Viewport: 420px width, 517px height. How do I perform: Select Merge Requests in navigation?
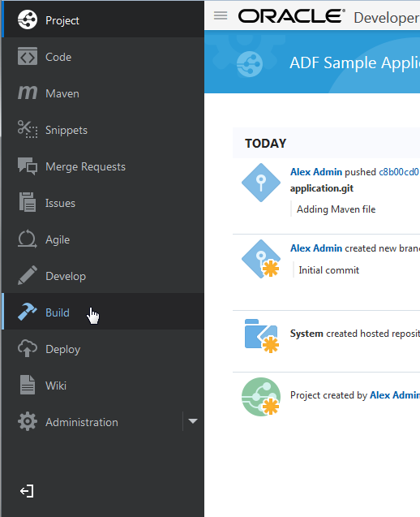pos(103,166)
